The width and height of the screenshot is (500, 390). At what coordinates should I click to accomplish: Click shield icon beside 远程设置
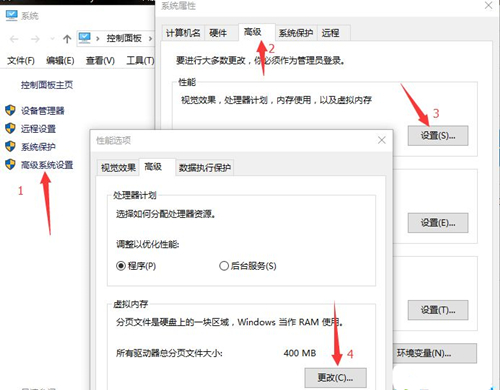click(10, 128)
